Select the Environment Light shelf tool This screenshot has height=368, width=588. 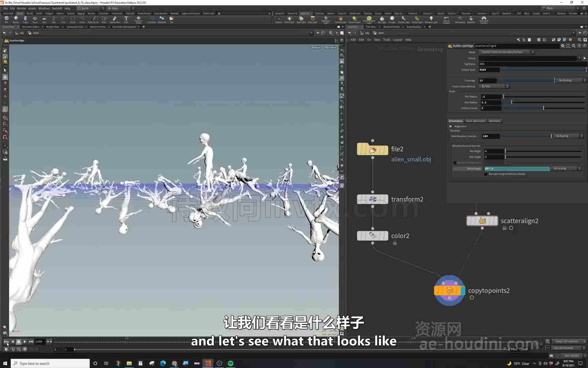click(369, 19)
